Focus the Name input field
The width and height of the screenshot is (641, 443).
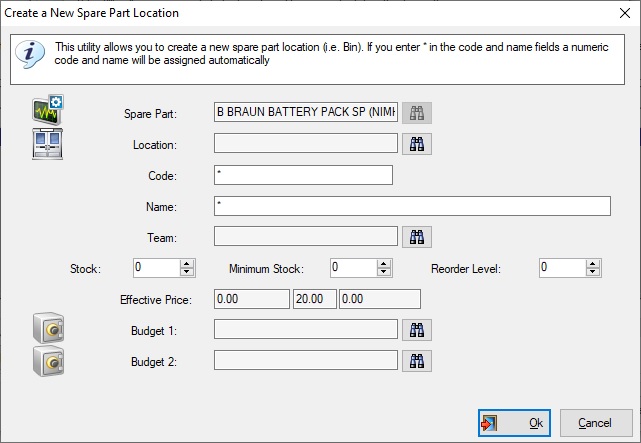click(x=412, y=206)
